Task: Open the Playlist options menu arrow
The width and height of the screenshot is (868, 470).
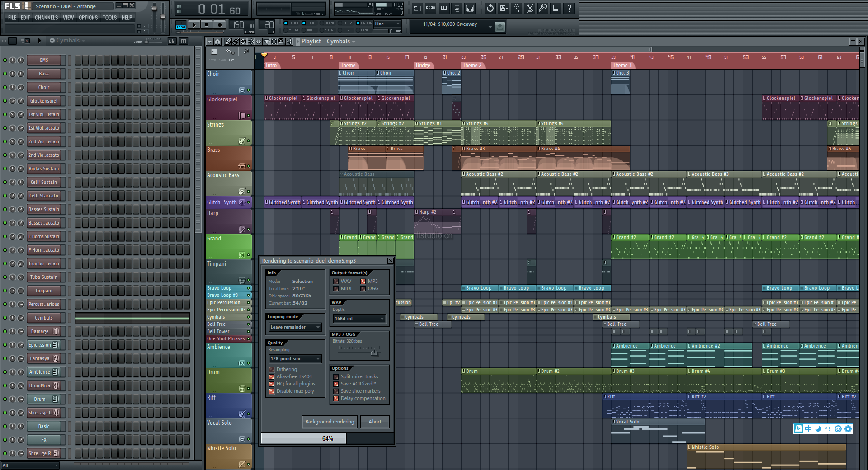Action: 210,42
